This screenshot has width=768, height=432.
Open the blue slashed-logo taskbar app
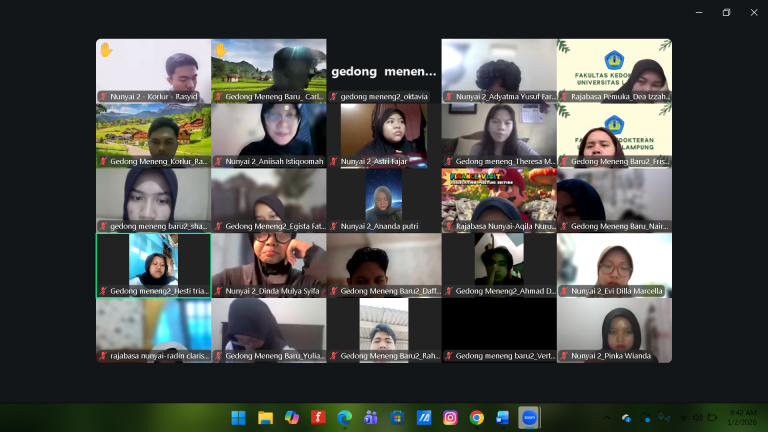[x=424, y=418]
